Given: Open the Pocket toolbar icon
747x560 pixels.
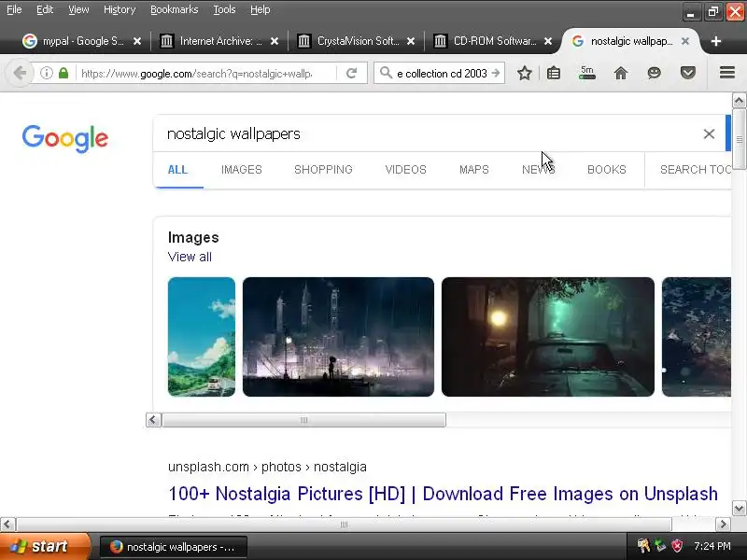Looking at the screenshot, I should point(688,74).
